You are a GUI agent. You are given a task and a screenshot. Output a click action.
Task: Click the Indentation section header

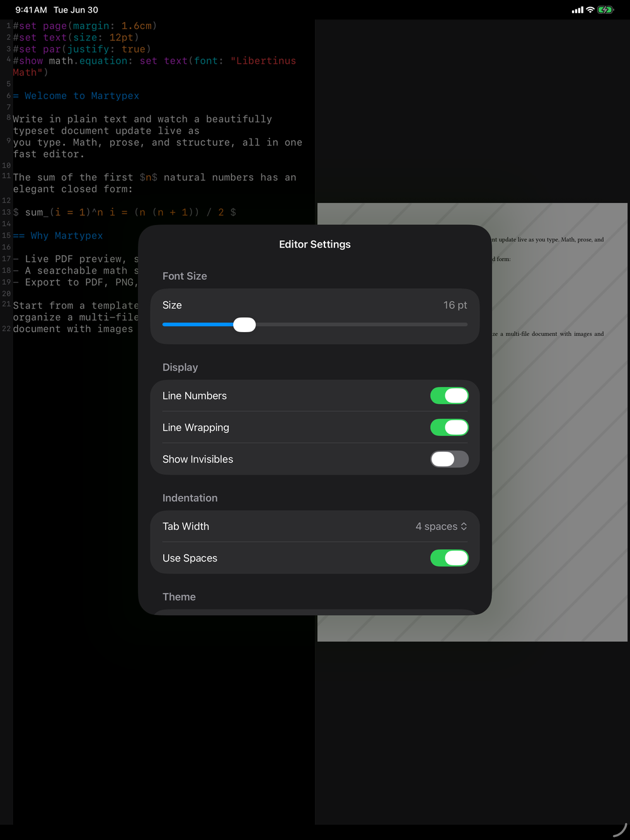[x=190, y=498]
